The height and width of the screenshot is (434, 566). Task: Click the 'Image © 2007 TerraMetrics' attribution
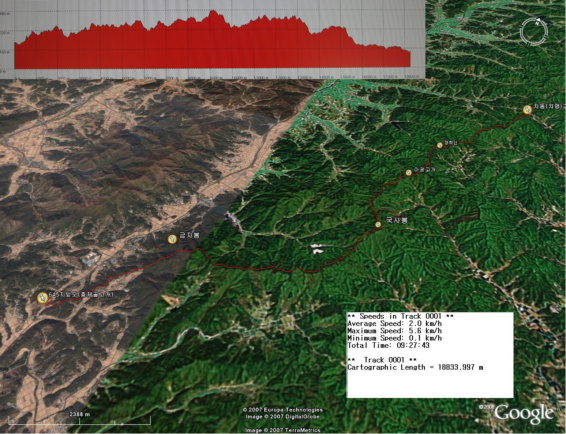point(283,430)
